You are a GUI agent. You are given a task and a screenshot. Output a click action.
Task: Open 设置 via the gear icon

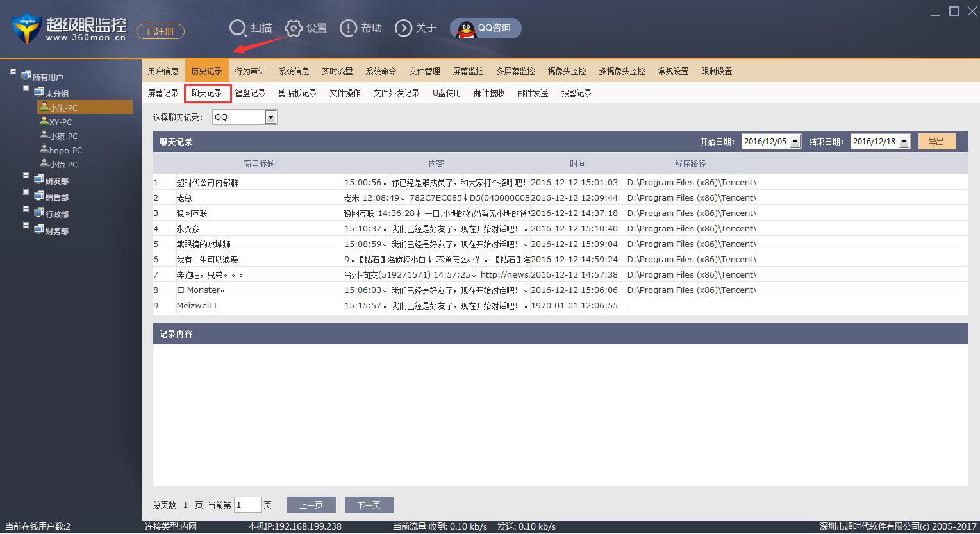point(294,28)
